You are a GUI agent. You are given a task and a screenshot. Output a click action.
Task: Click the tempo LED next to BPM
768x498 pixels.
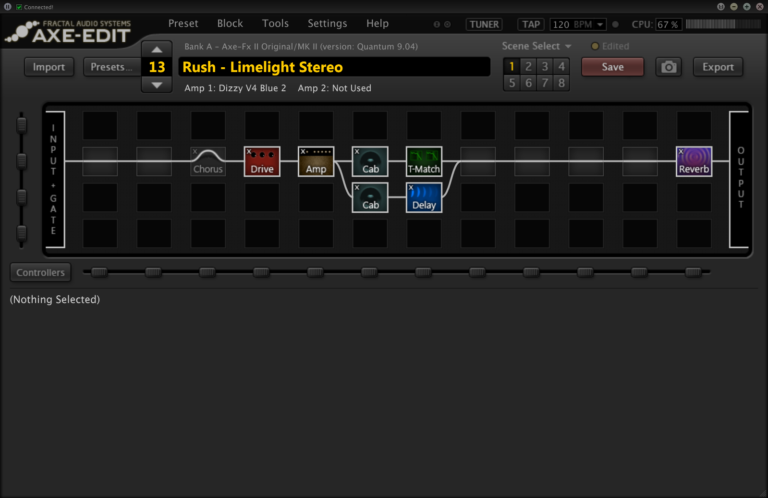[615, 24]
